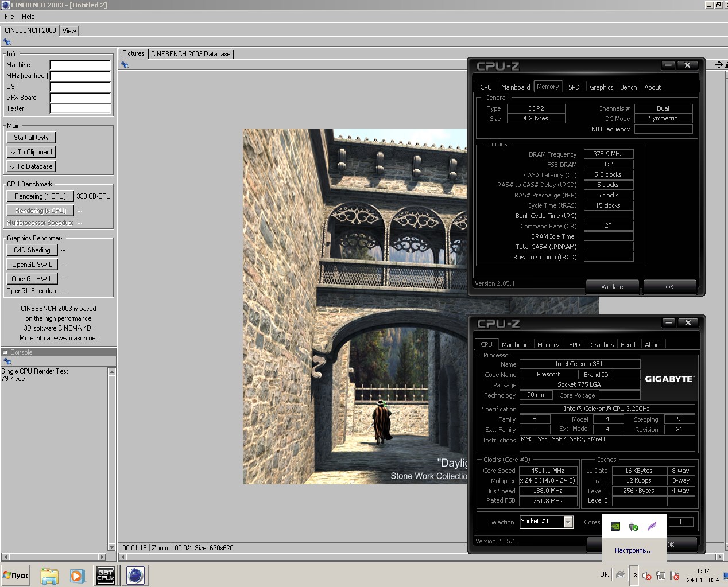Screen dimensions: 728x587
Task: Run the Rendering (1 CPU) benchmark
Action: tap(40, 196)
